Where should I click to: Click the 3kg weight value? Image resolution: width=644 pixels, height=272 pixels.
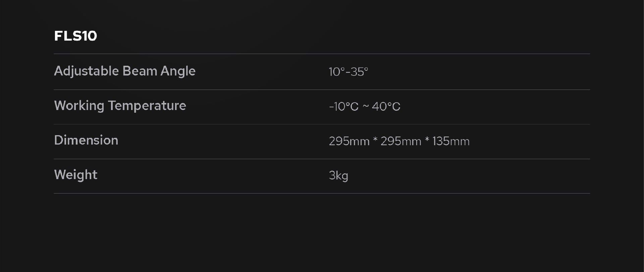pos(338,175)
